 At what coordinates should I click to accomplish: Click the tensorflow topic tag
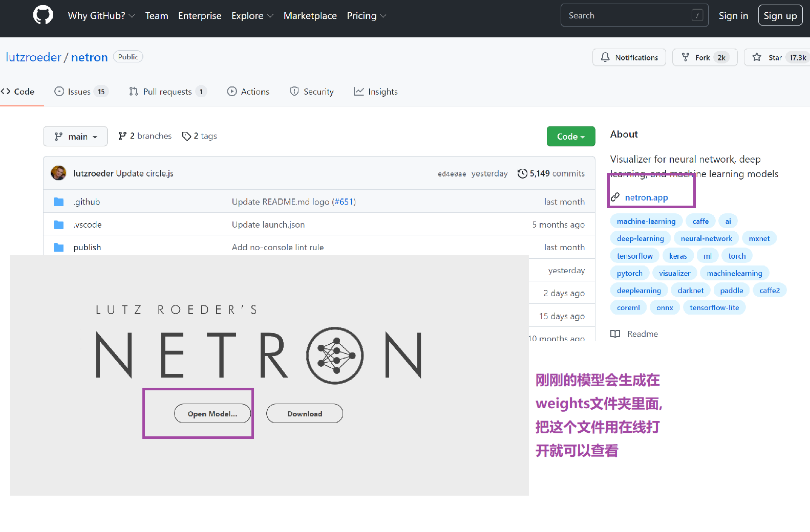[x=635, y=256]
